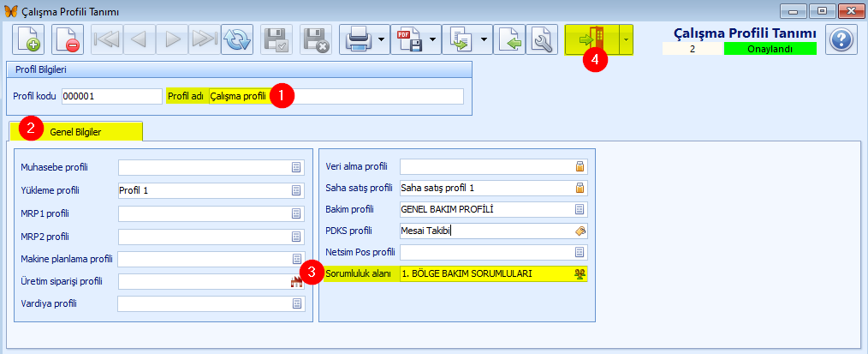Open lookup for Muhasebe profili field
Screen dimensions: 868x354
[x=296, y=167]
